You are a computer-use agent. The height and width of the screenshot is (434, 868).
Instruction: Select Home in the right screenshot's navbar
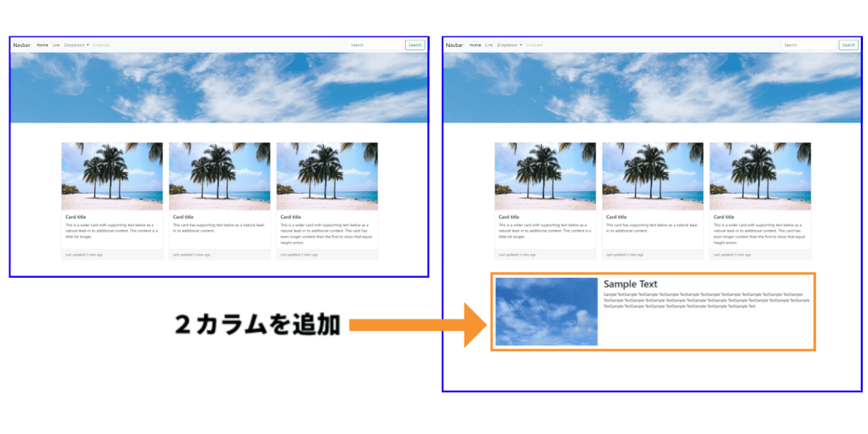tap(475, 45)
